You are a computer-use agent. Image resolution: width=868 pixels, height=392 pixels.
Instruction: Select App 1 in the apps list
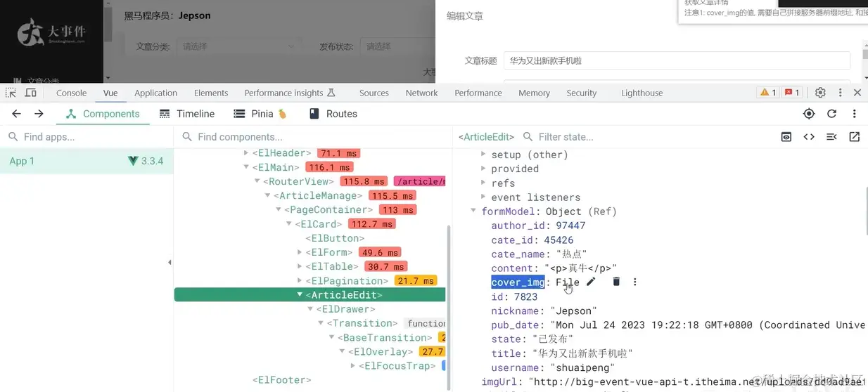[87, 161]
